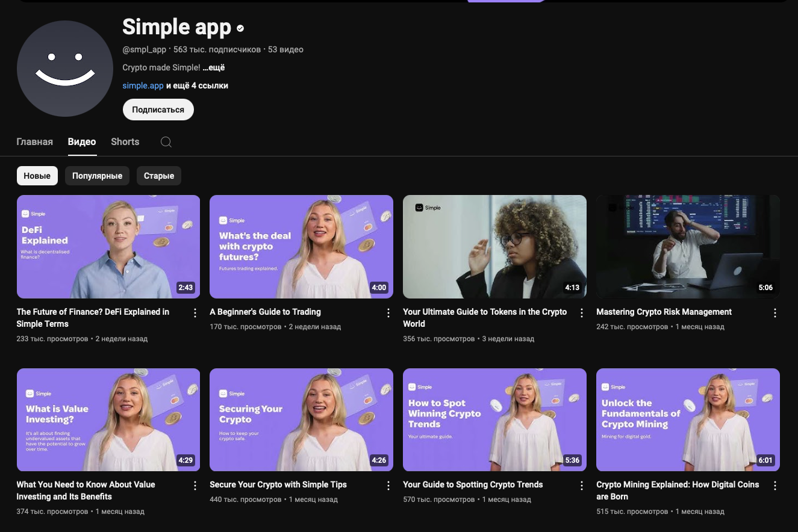Play the What is Value Investing thumbnail
This screenshot has width=798, height=532.
pos(108,419)
